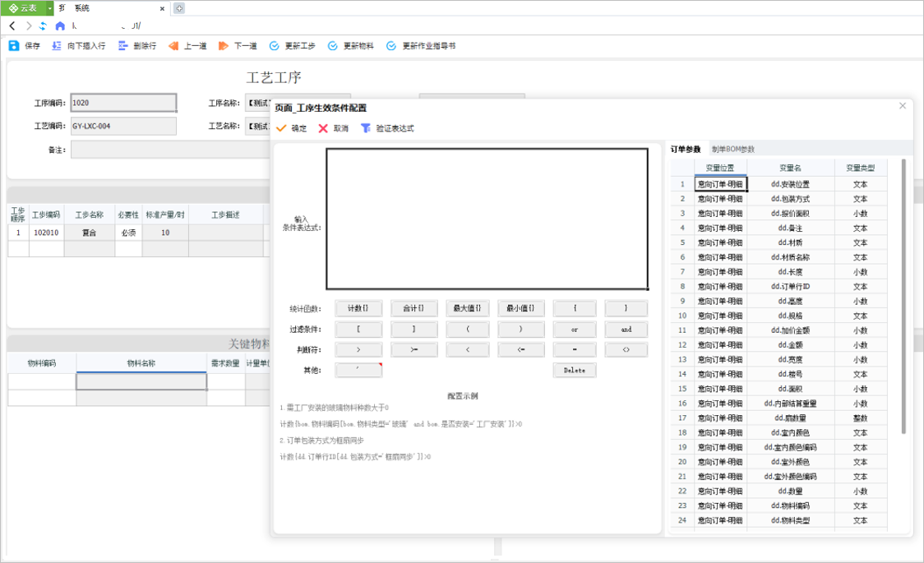Close the 工序生效条件配置 dialog

tap(902, 106)
